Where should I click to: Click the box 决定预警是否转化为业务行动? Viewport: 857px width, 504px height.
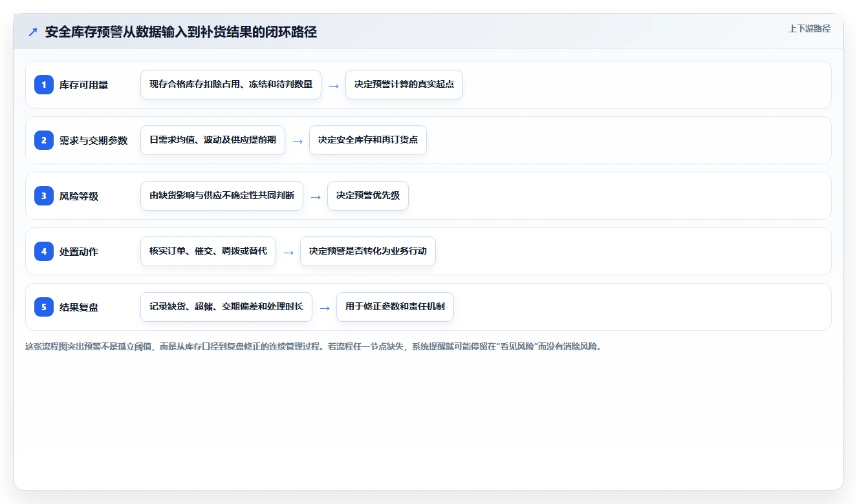coord(368,251)
